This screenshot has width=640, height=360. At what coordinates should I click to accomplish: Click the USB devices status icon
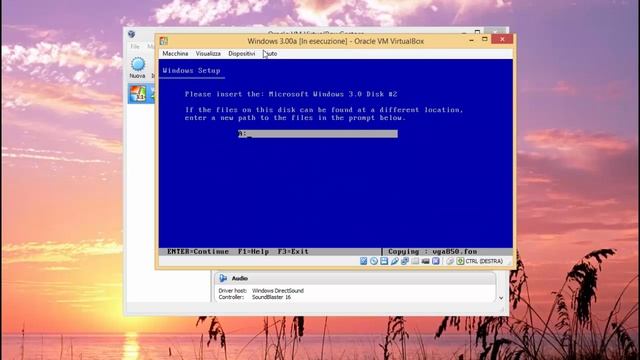coord(394,261)
